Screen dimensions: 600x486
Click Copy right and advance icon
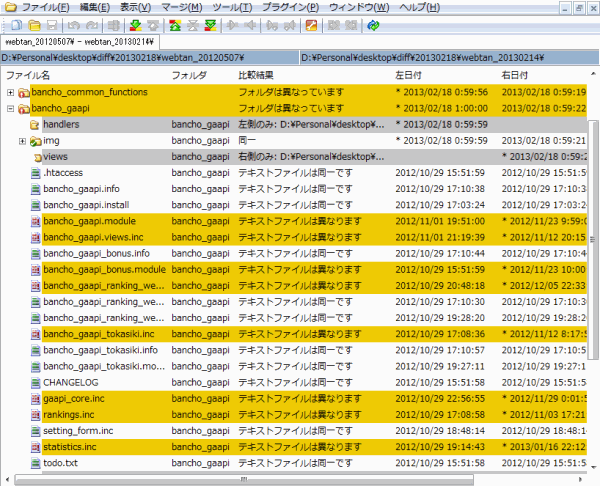pyautogui.click(x=272, y=26)
